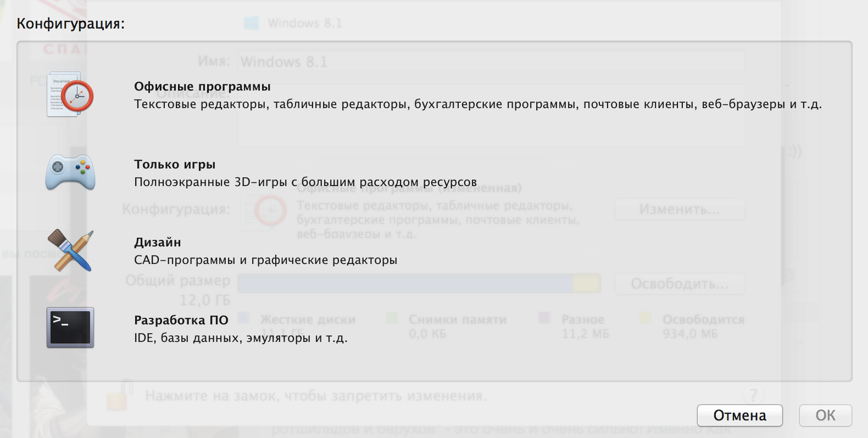Open help with the question mark button
868x438 pixels.
tap(753, 395)
